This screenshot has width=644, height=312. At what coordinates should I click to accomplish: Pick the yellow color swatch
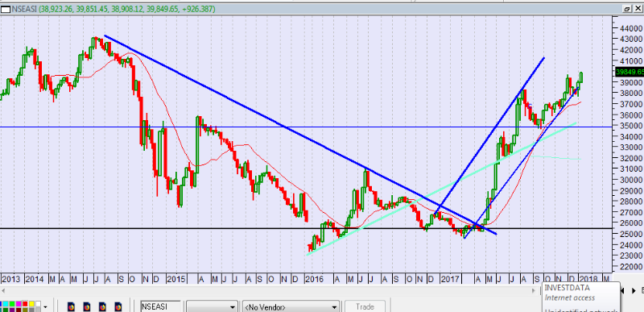click(31, 304)
